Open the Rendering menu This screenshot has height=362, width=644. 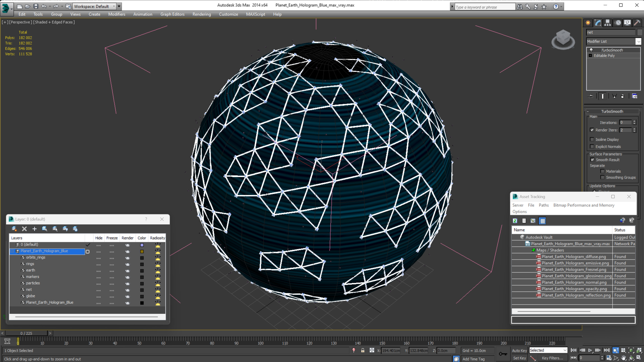[202, 14]
